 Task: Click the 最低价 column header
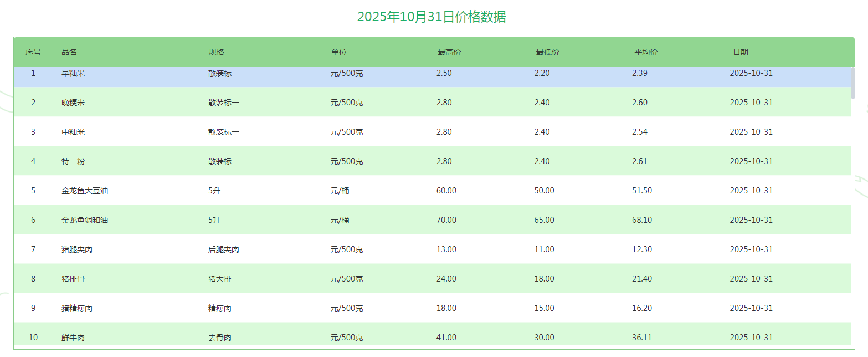547,52
